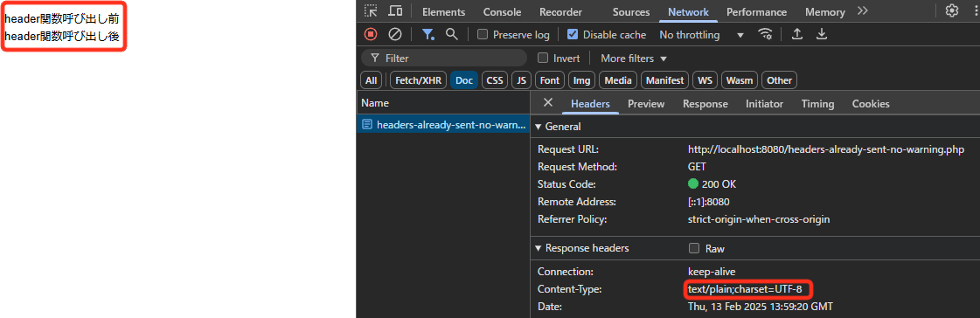Open the Sources tab
This screenshot has width=980, height=318.
pyautogui.click(x=631, y=12)
